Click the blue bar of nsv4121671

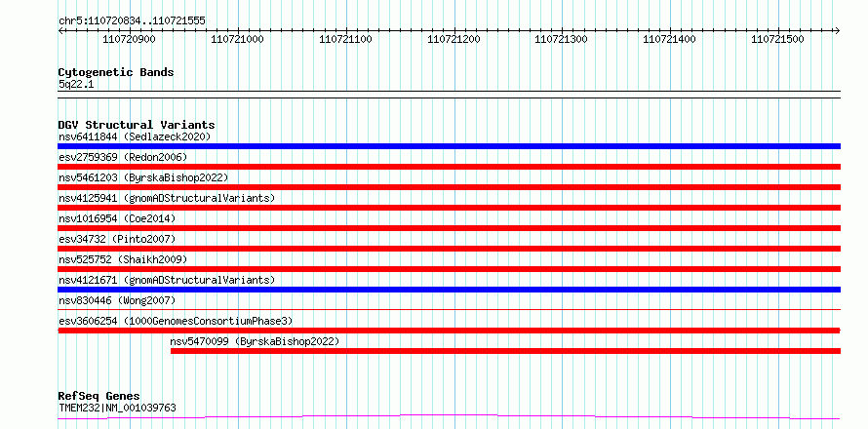[x=449, y=290]
